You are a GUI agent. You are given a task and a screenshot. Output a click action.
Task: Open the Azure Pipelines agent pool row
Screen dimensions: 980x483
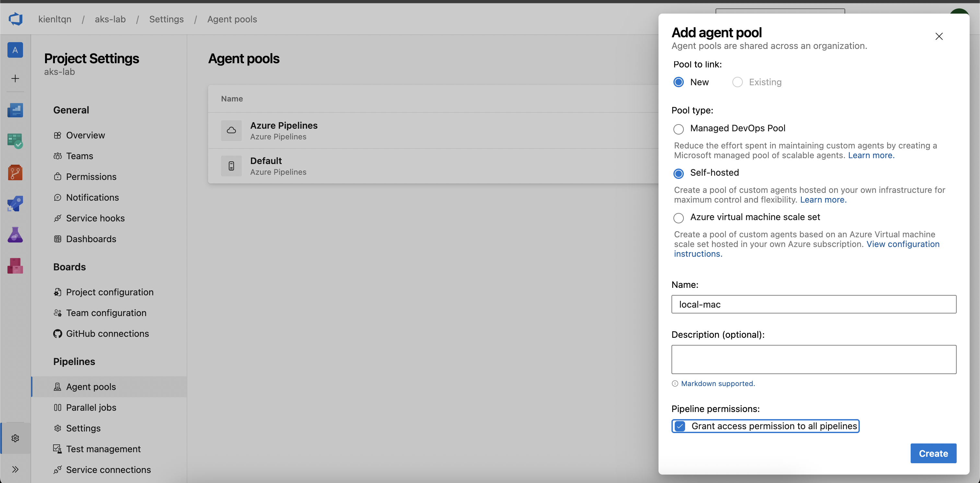point(433,131)
